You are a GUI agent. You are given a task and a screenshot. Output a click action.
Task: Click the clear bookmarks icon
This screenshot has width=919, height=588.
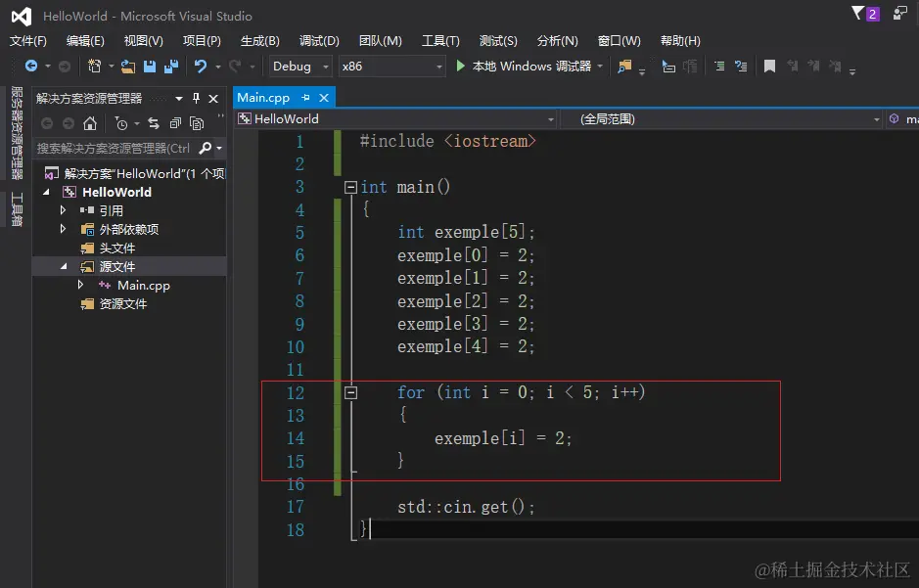pos(835,67)
